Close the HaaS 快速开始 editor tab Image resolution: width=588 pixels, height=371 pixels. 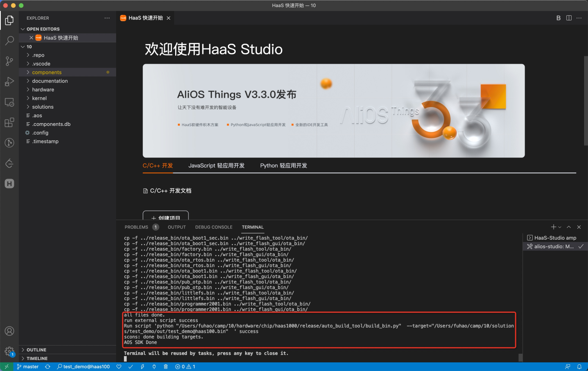click(169, 18)
